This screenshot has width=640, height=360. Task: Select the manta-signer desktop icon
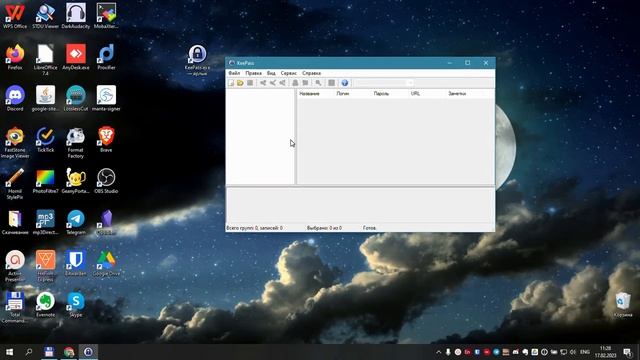tap(106, 98)
